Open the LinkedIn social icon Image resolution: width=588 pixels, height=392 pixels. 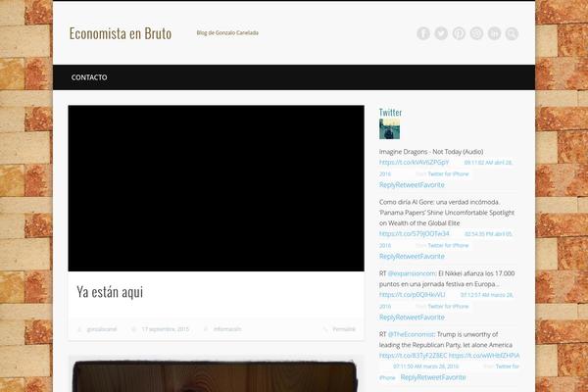(494, 33)
